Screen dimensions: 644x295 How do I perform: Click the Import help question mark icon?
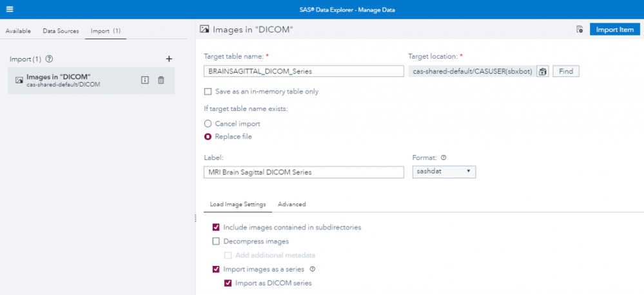[x=49, y=59]
